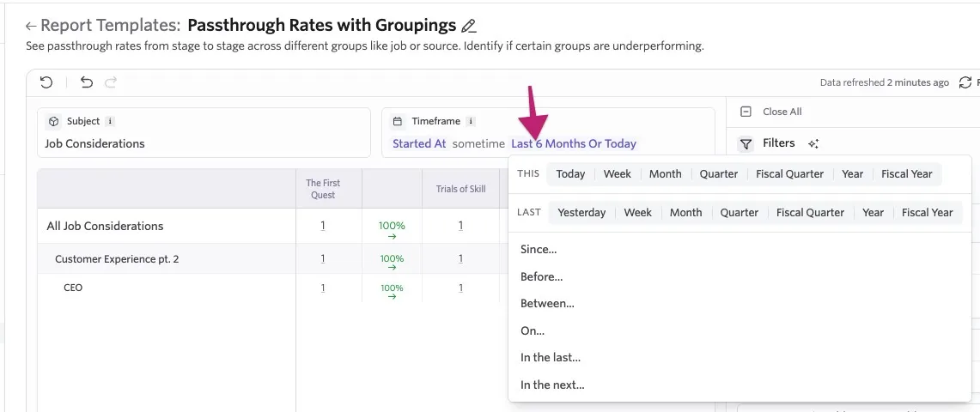Click Data refreshed 2 minutes ago text
The width and height of the screenshot is (980, 412).
click(885, 82)
